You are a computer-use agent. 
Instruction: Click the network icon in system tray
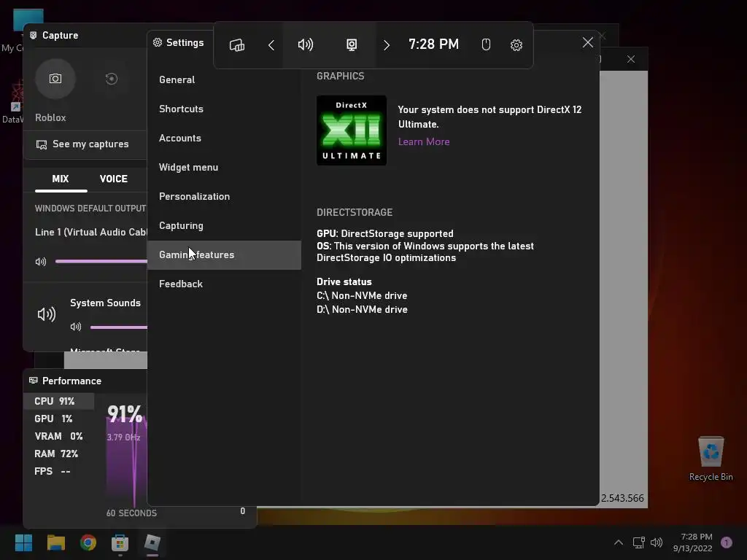[638, 542]
